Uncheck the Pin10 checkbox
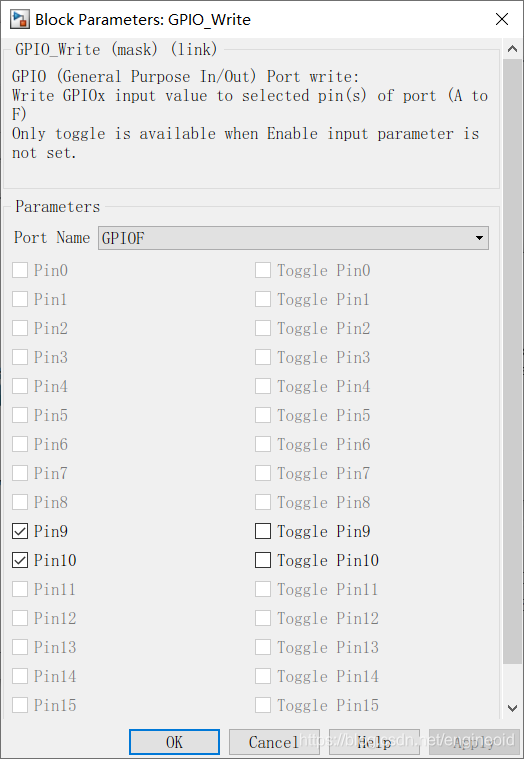The image size is (524, 759). coord(20,561)
